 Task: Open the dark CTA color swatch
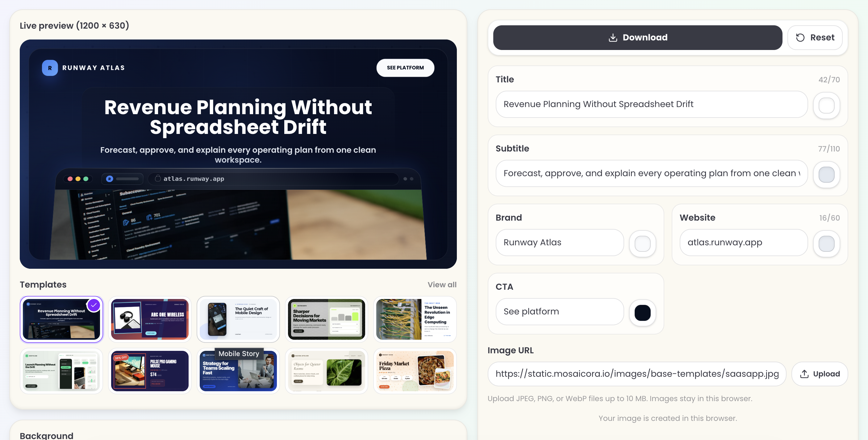[642, 313]
